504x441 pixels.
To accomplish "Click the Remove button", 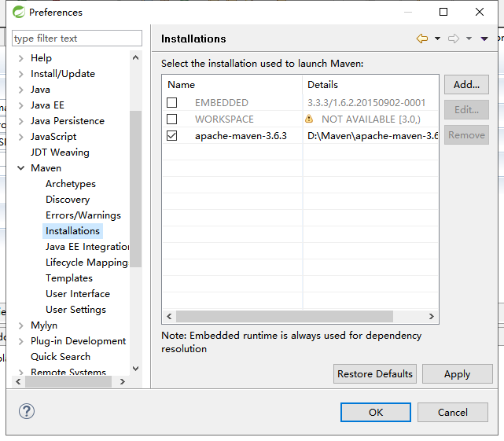I will pos(466,134).
